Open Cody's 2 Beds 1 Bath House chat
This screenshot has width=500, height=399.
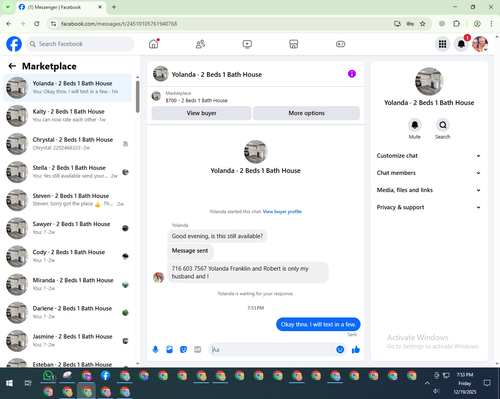[67, 256]
